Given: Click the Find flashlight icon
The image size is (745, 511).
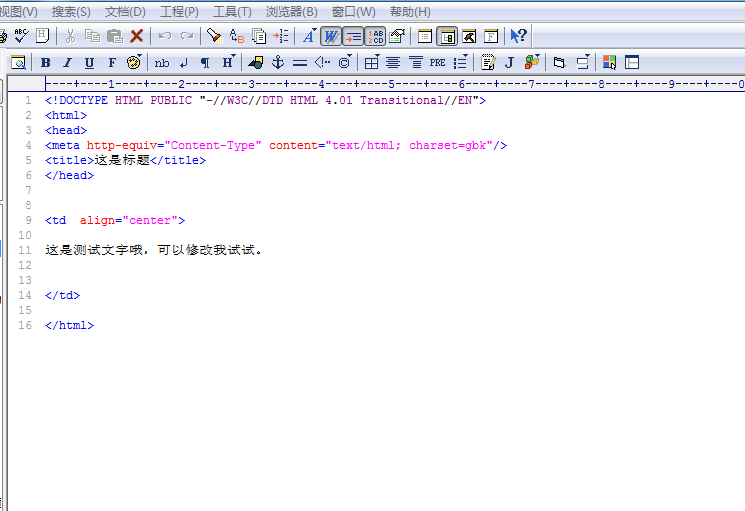Looking at the screenshot, I should [214, 36].
